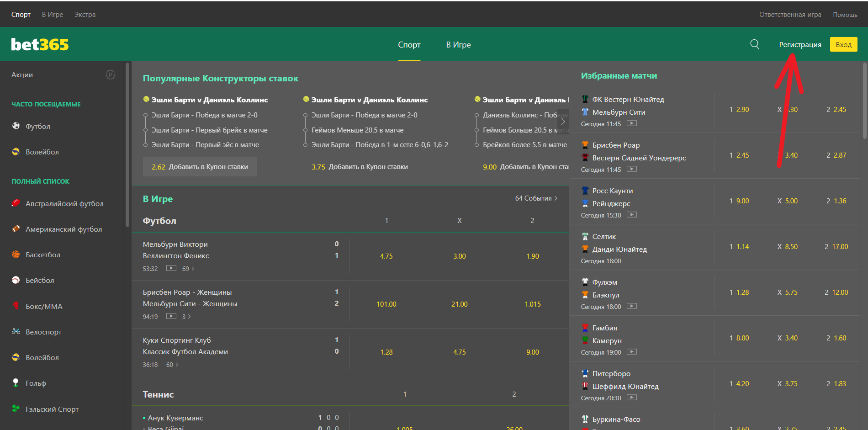Pick odds 8.00 for Гамбия
The width and height of the screenshot is (868, 430).
739,338
